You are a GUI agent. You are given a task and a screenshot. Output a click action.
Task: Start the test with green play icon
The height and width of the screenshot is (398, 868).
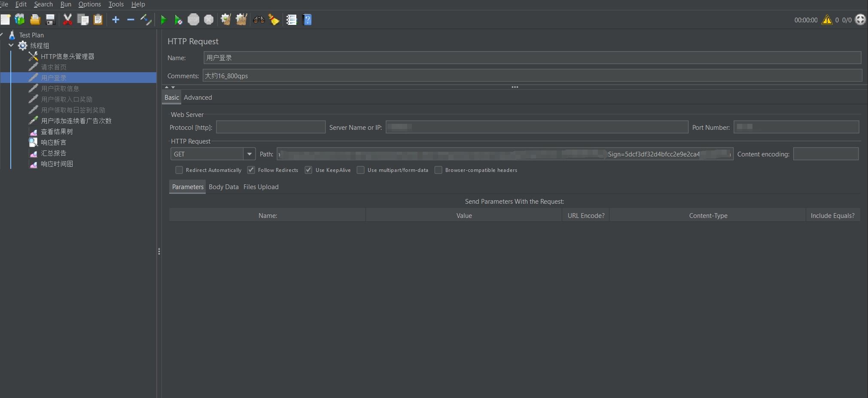163,20
